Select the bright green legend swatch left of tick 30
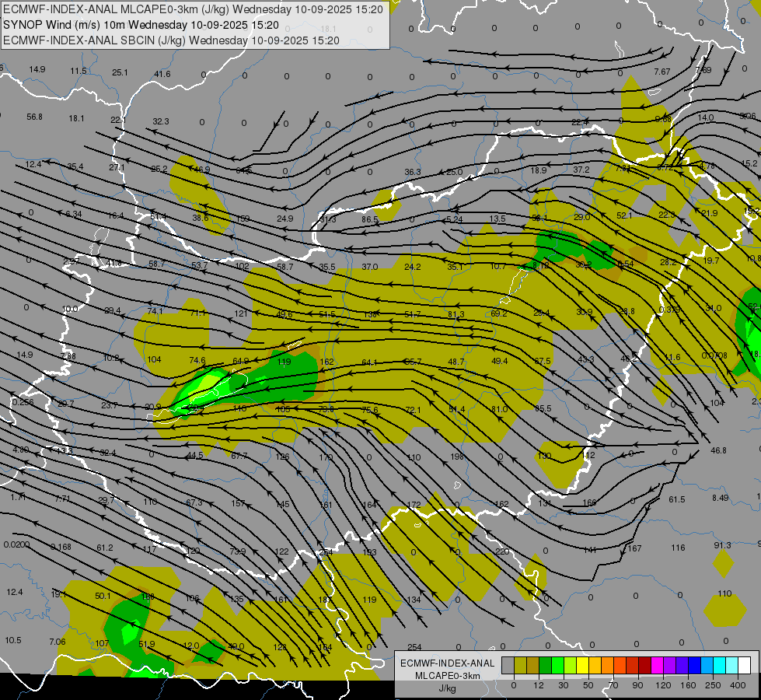Viewport: 761px width, 700px height. point(557,666)
